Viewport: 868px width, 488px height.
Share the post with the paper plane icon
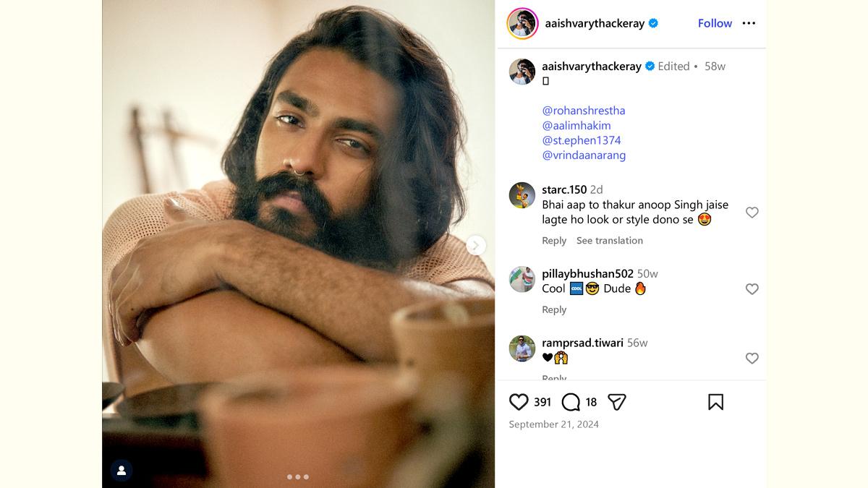click(616, 402)
